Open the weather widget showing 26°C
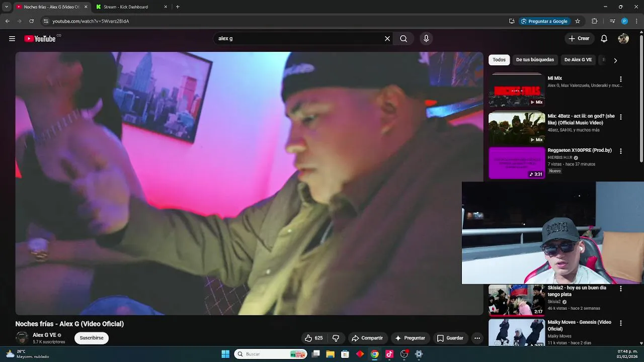The image size is (644, 362). point(28,354)
